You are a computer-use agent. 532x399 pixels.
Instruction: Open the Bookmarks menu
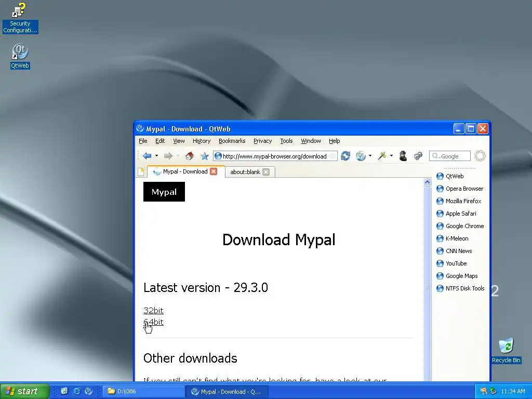tap(232, 141)
